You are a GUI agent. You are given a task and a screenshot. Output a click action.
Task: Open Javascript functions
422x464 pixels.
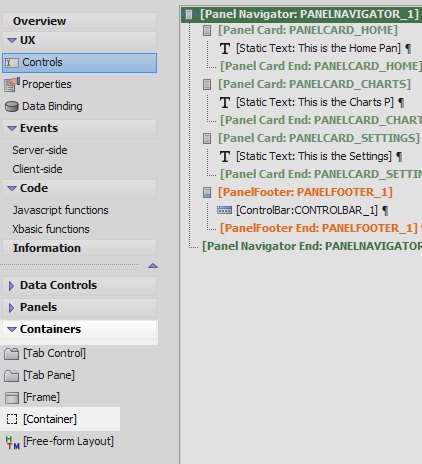tap(60, 210)
